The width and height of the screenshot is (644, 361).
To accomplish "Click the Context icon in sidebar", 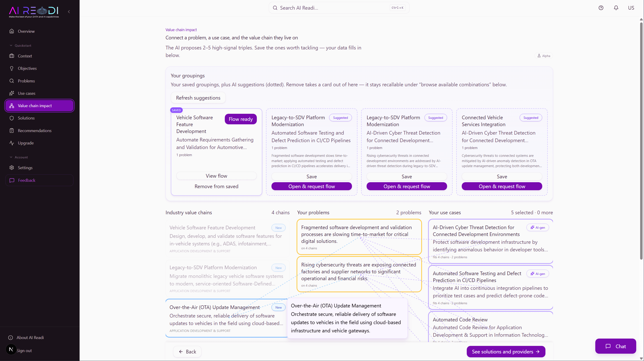I will coord(11,56).
